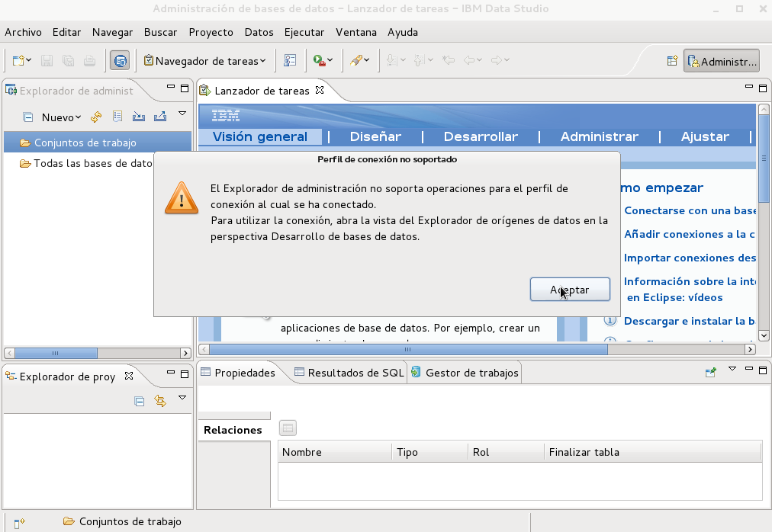Switch to the Diseñar section
This screenshot has width=772, height=532.
[x=375, y=137]
